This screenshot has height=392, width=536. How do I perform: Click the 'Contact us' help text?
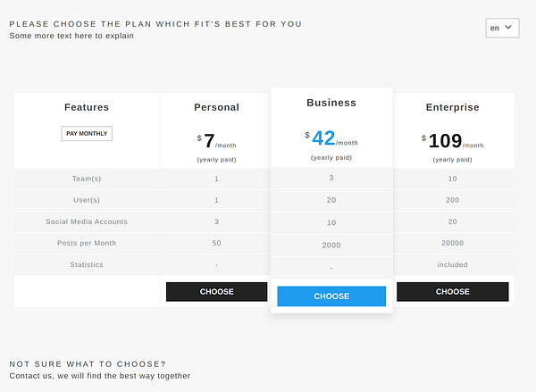pos(100,376)
